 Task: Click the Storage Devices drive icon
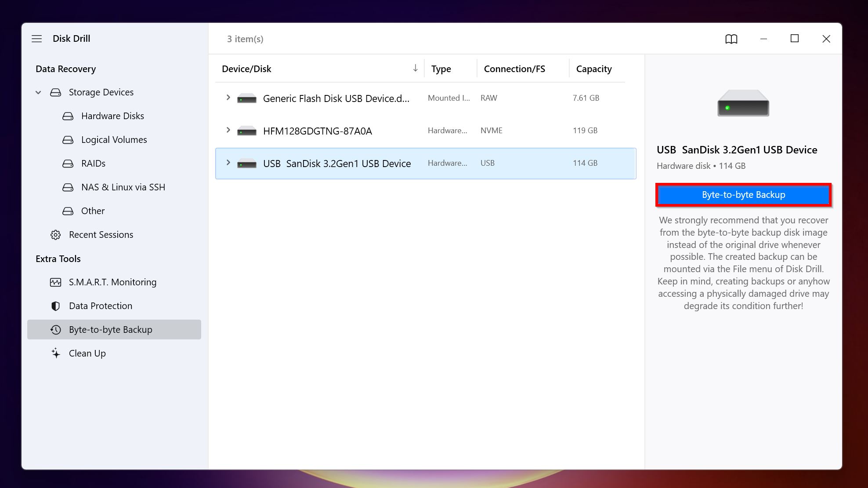tap(56, 92)
